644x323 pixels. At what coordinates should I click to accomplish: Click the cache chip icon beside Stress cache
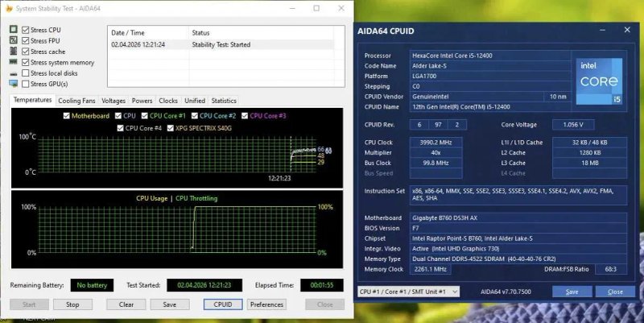pos(14,51)
